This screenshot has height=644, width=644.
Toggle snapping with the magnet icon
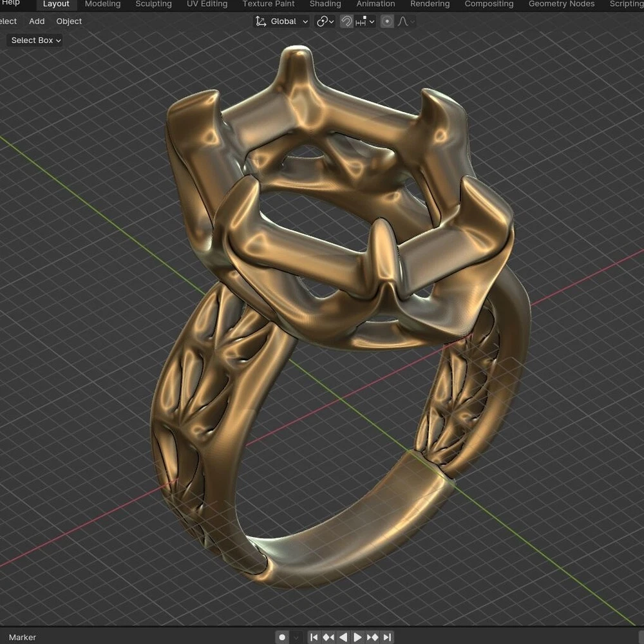[x=346, y=21]
